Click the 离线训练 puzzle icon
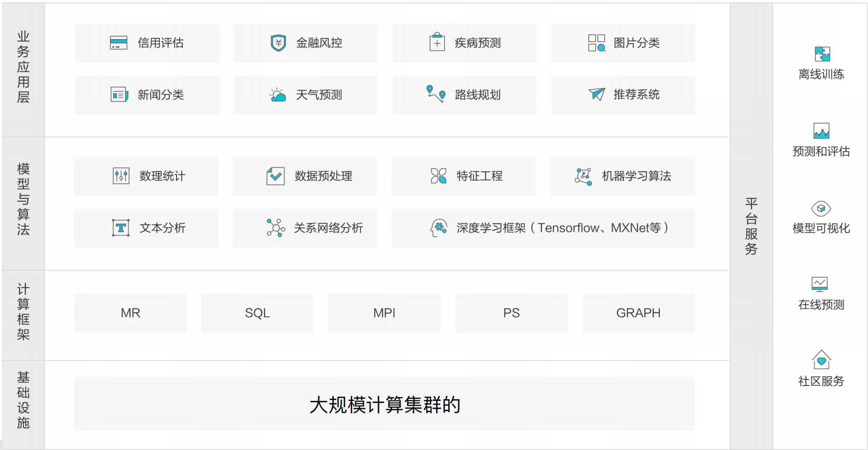This screenshot has width=868, height=450. tap(822, 54)
